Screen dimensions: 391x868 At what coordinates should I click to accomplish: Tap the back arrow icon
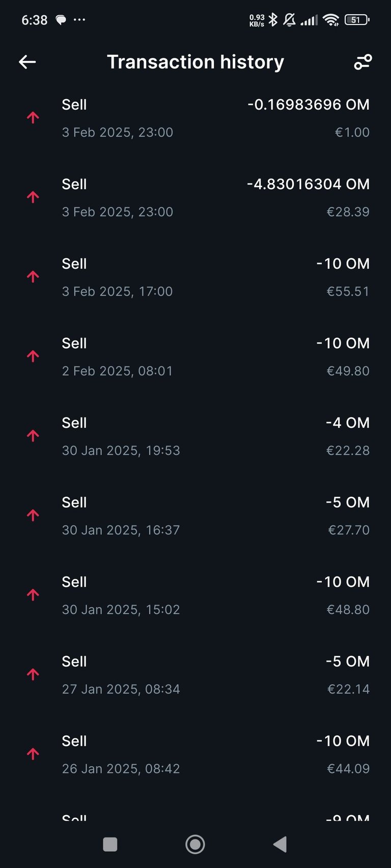pos(27,62)
